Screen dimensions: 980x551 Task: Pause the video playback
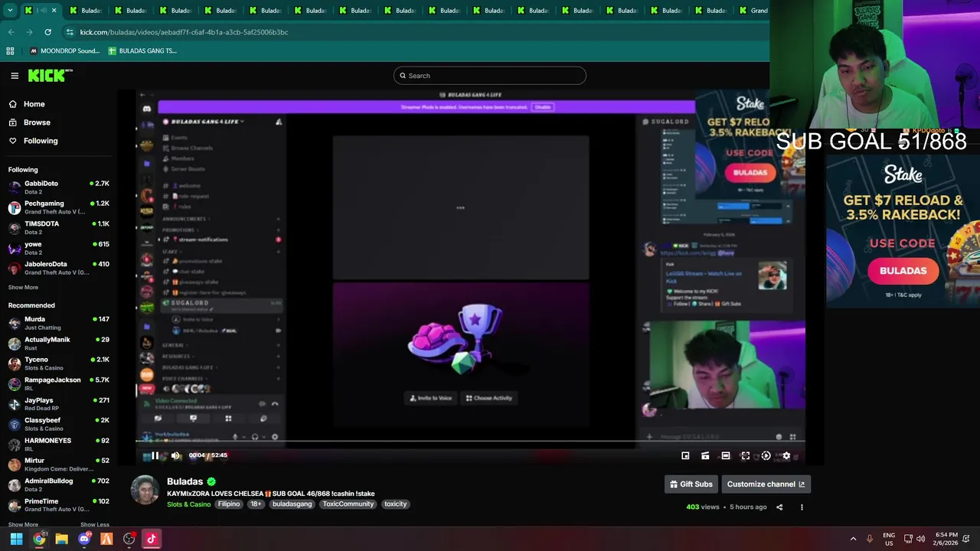pyautogui.click(x=155, y=455)
